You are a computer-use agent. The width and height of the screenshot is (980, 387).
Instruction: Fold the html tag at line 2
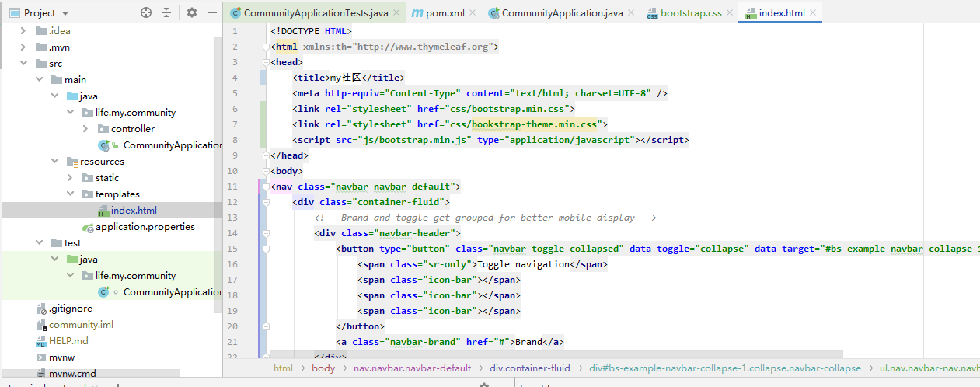(266, 47)
